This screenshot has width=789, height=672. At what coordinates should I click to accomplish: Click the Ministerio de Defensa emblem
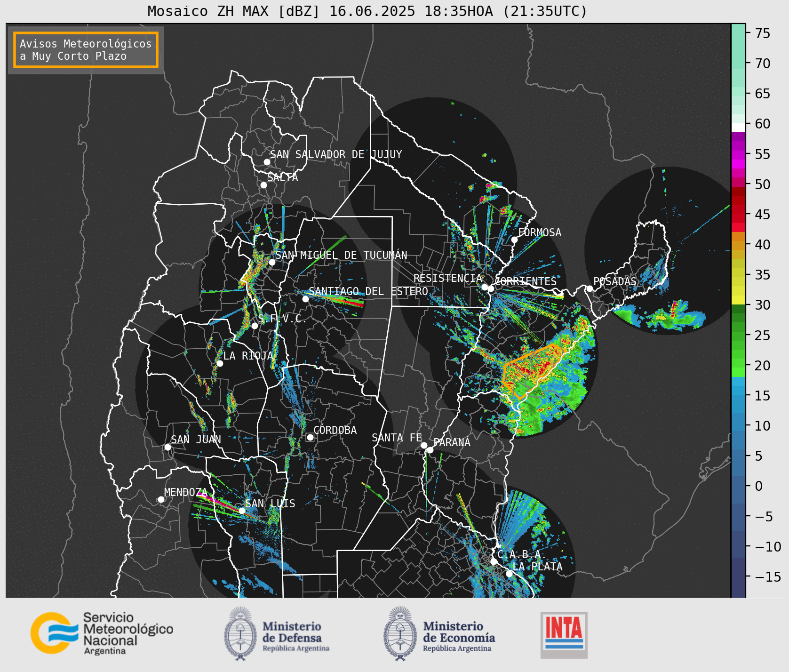[x=240, y=633]
